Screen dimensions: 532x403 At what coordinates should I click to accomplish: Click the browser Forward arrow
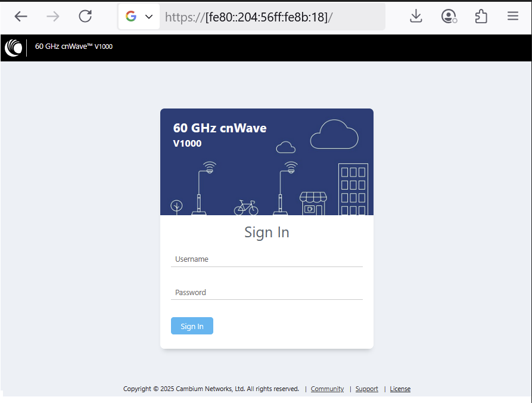point(53,16)
